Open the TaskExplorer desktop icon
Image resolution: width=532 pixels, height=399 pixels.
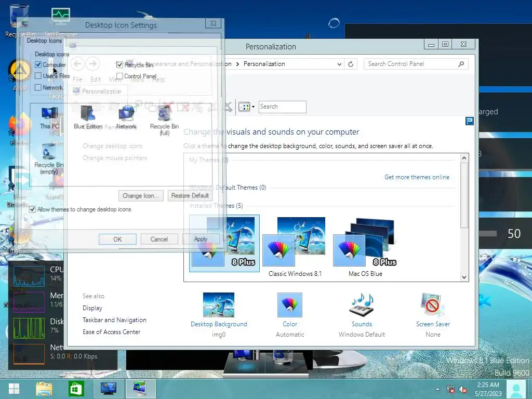click(61, 22)
